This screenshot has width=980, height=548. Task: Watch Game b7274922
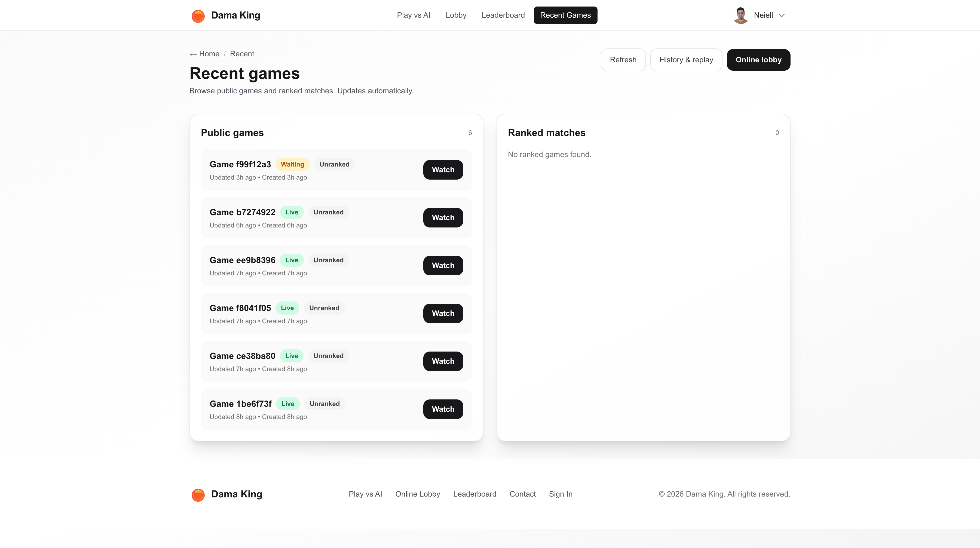click(443, 217)
